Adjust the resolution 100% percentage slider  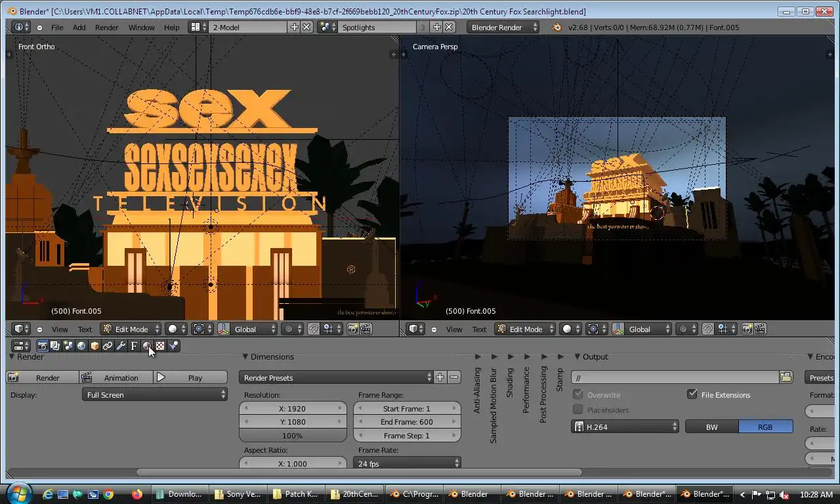click(x=293, y=436)
